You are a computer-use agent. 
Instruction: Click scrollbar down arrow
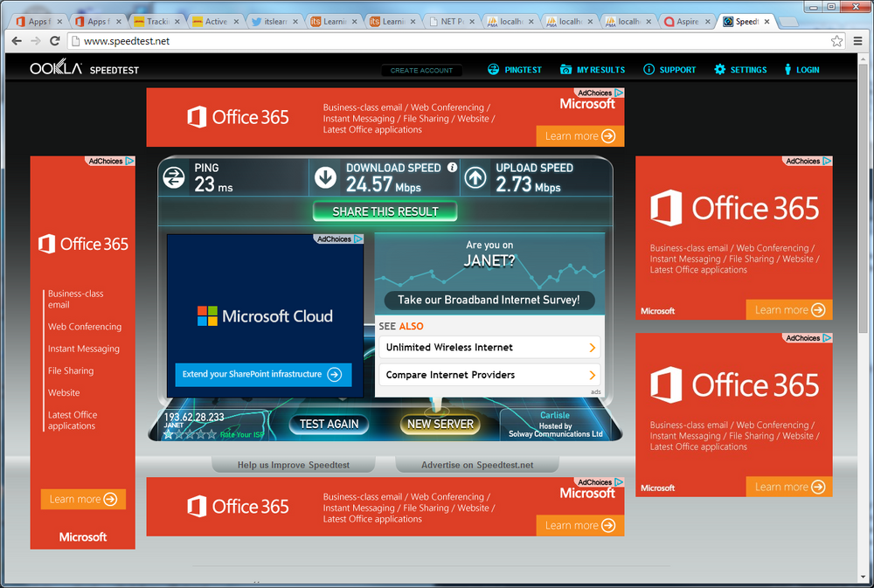click(x=863, y=576)
